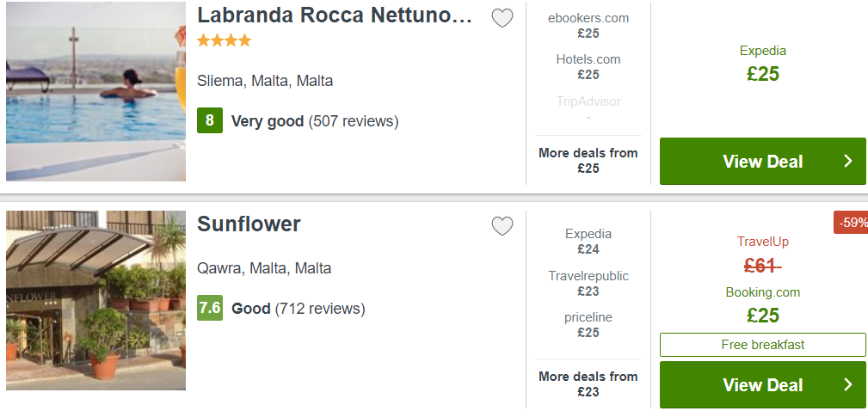Click View Deal for Labranda Rocca Nettuno
This screenshot has height=411, width=868.
762,161
